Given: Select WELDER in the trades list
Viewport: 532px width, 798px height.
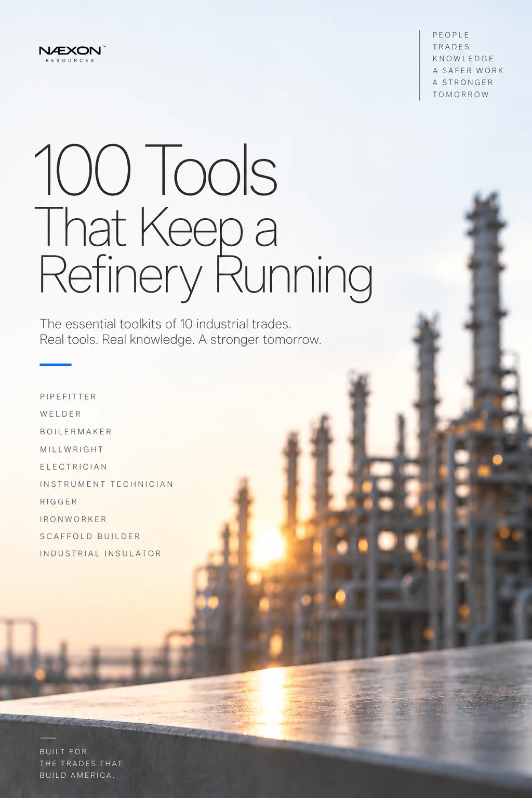Looking at the screenshot, I should tap(61, 414).
